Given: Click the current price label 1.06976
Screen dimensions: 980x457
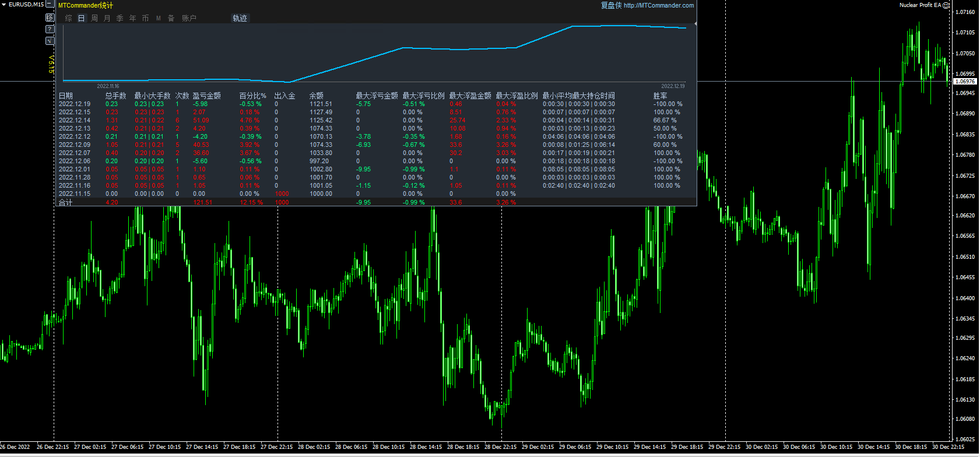Looking at the screenshot, I should pyautogui.click(x=965, y=82).
